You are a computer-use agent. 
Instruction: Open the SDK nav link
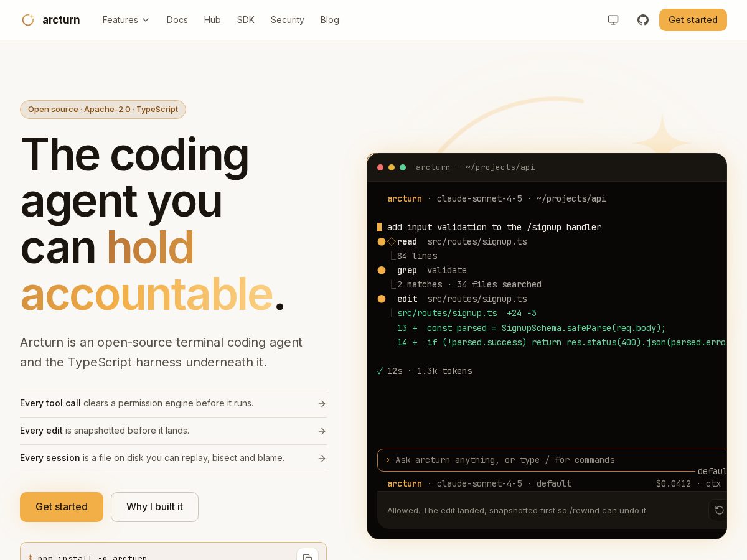pyautogui.click(x=246, y=20)
